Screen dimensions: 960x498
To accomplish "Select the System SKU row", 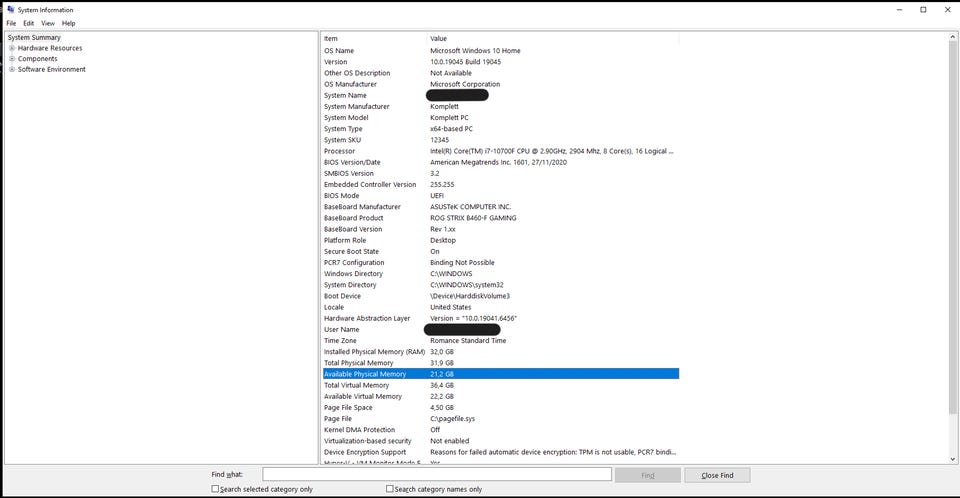I will tap(501, 140).
